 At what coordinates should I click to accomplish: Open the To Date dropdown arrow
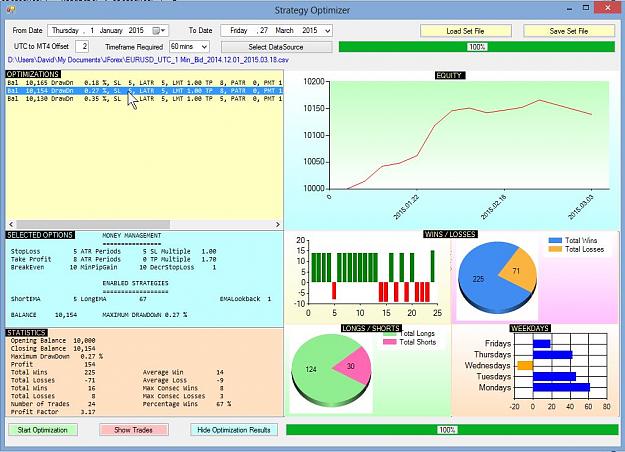pos(327,31)
